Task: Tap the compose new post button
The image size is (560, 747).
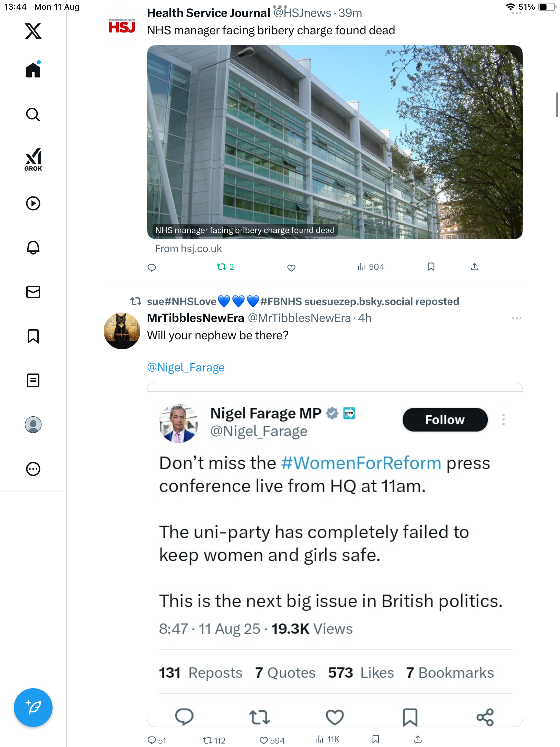Action: tap(33, 708)
